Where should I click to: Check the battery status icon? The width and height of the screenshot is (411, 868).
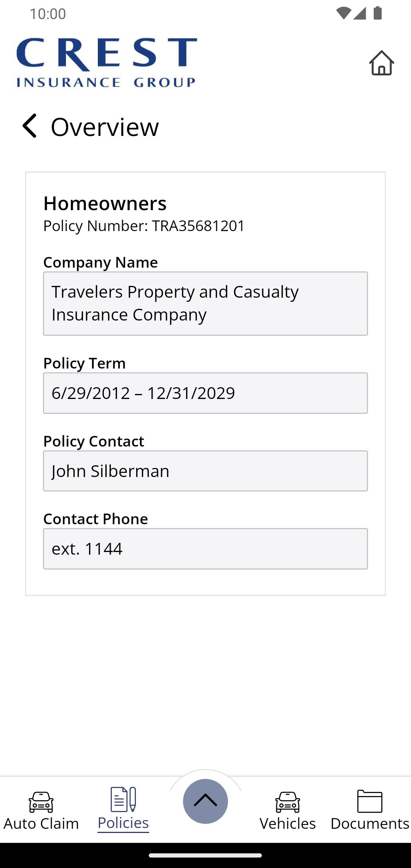coord(378,13)
